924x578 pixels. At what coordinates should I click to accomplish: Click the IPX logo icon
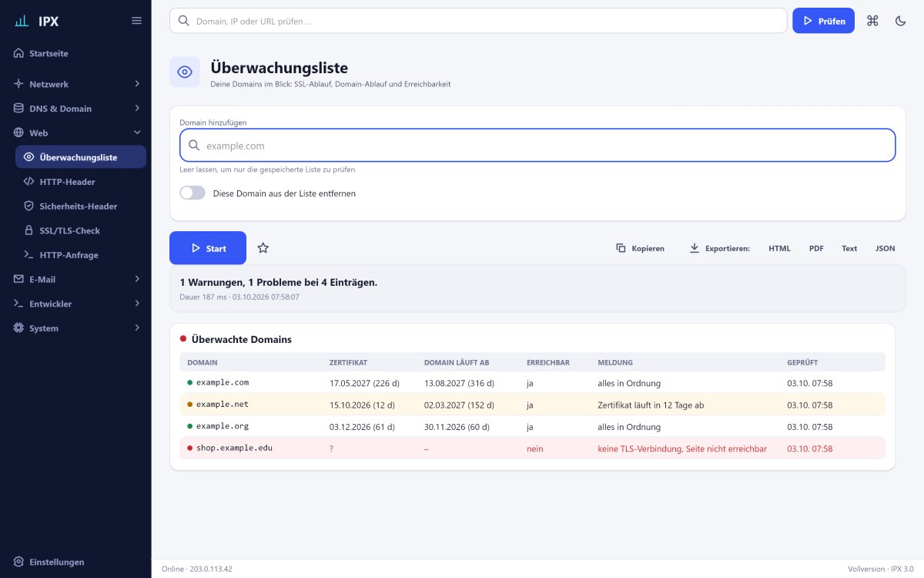coord(22,21)
